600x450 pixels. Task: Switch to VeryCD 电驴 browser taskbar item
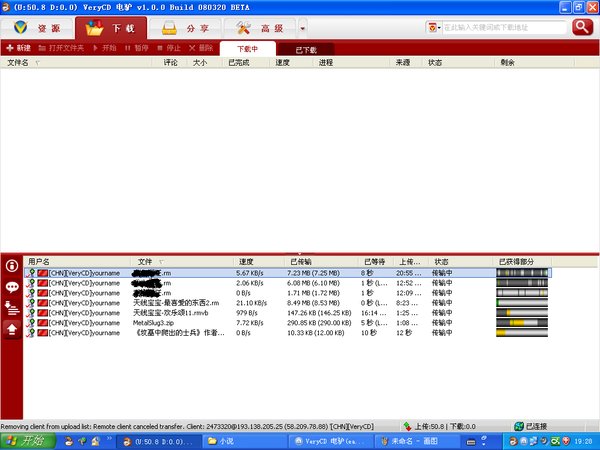tap(331, 441)
